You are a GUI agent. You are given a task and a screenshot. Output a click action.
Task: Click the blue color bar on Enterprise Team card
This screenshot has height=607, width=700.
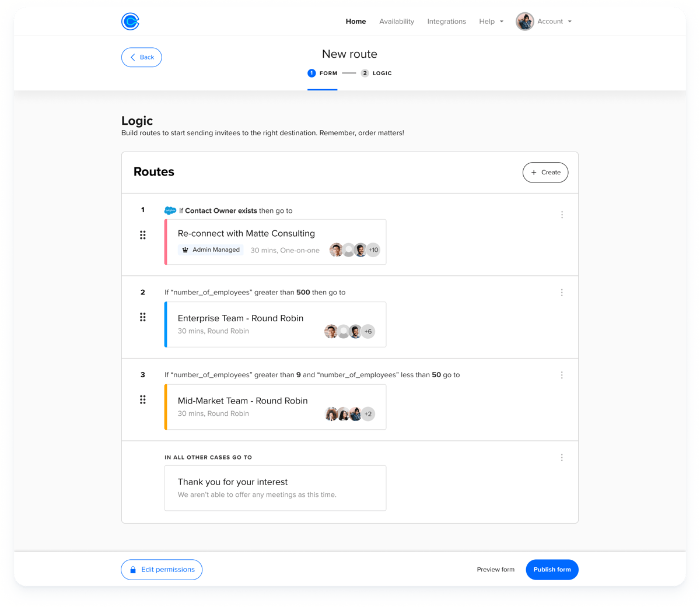(166, 324)
